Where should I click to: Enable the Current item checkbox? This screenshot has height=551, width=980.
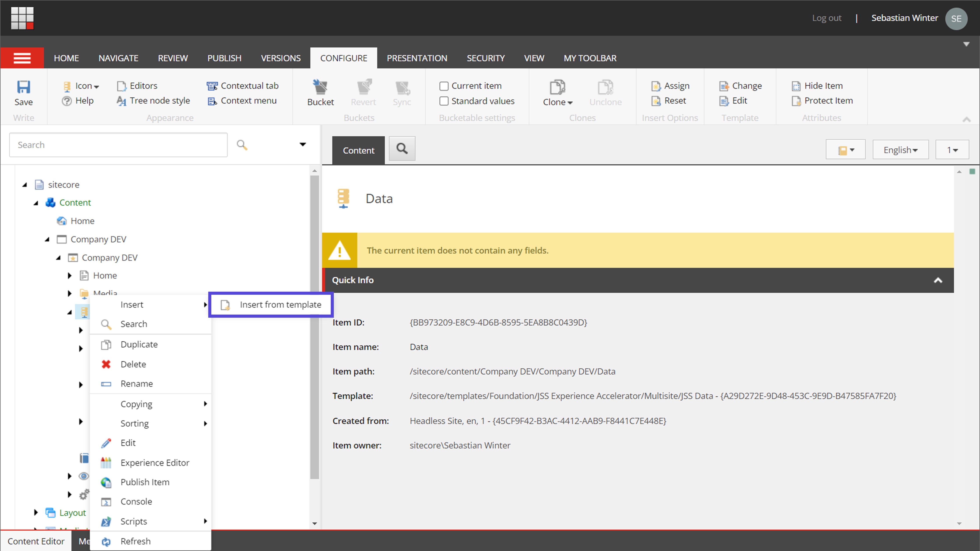(x=444, y=85)
